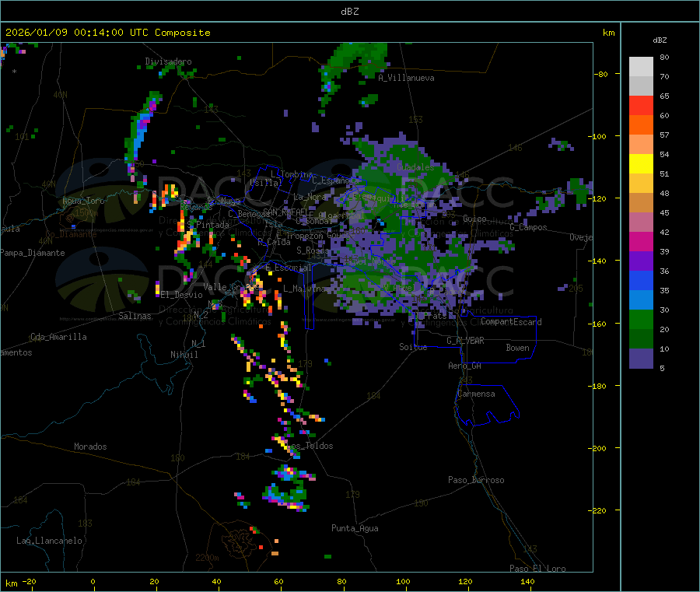Click the Agua_Toro map label
The image size is (700, 592).
[x=83, y=201]
